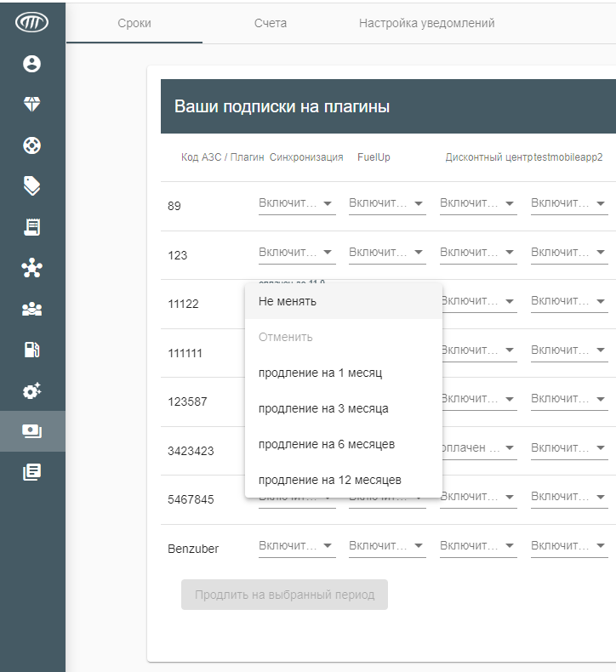Screen dimensions: 616x672
Task: Open testmobileapp2 dropdown for row 123
Action: pos(569,253)
